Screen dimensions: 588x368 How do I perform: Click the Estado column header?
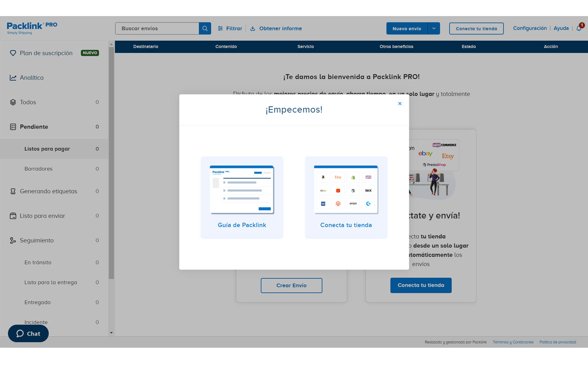click(x=469, y=46)
